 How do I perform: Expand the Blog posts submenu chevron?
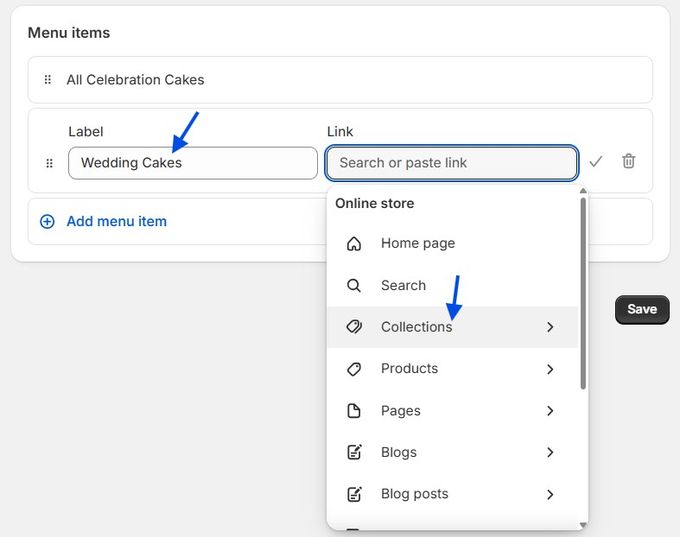[550, 494]
